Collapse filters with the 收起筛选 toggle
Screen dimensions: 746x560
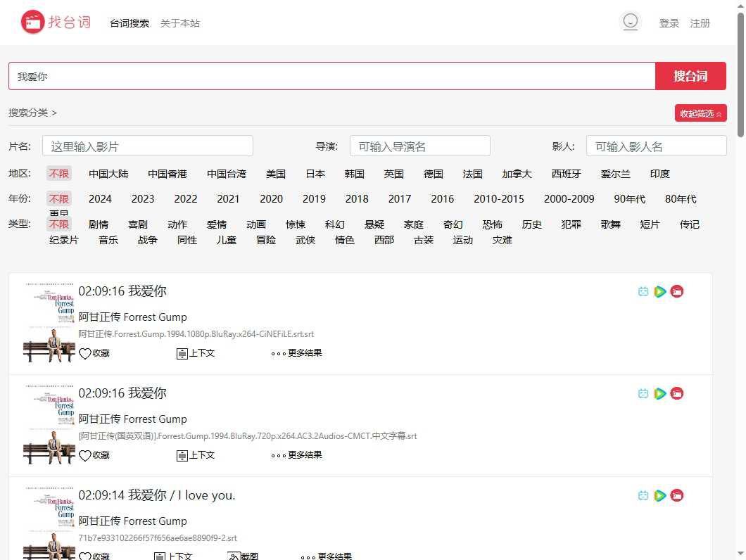(700, 113)
